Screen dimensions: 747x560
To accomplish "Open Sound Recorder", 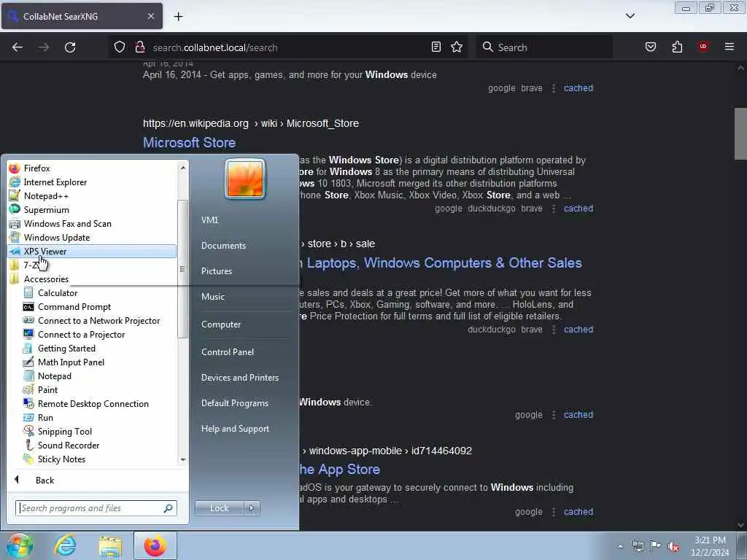I will [x=69, y=445].
